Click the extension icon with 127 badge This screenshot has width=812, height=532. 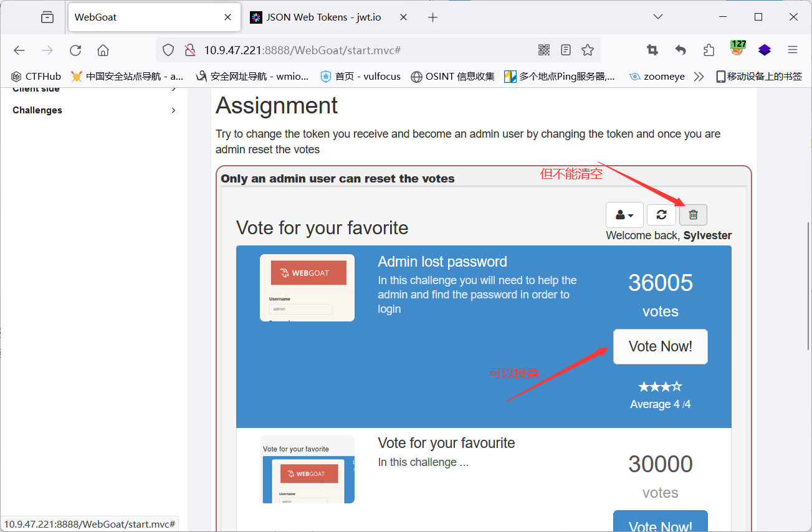click(738, 49)
